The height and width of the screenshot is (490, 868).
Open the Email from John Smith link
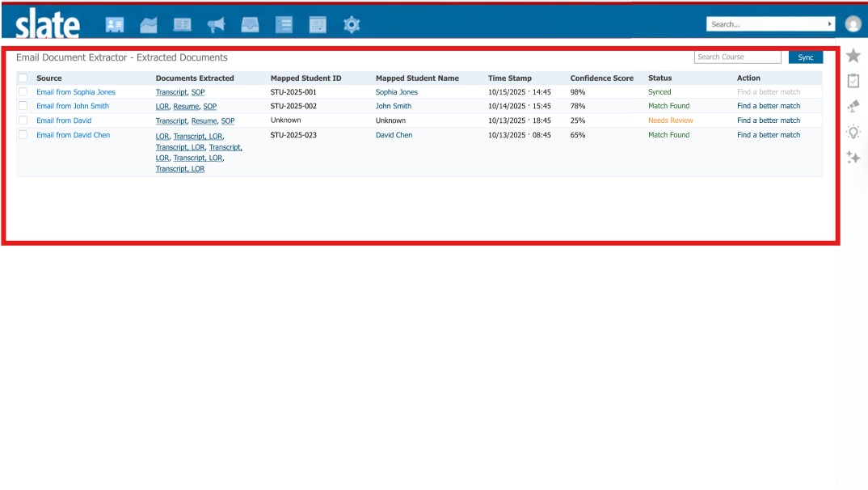73,106
